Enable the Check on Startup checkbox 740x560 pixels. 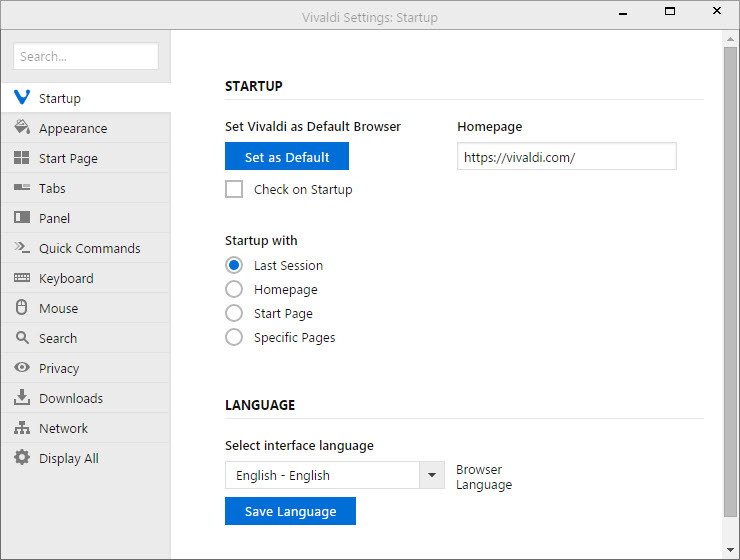[234, 189]
